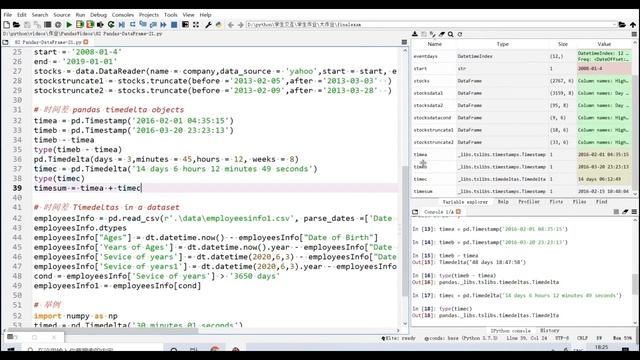This screenshot has height=360, width=640.
Task: Open working directory path dropdown
Action: click(614, 25)
